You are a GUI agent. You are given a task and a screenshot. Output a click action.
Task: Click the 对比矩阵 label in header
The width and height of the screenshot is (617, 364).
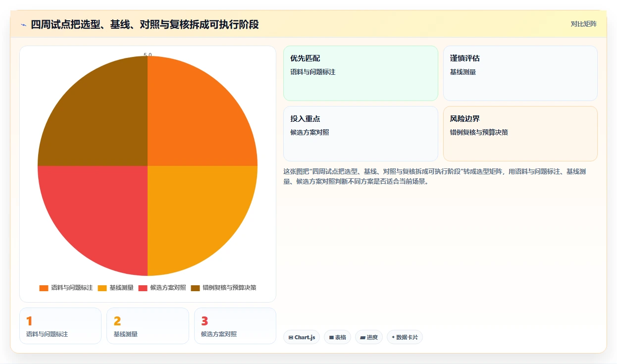(584, 24)
